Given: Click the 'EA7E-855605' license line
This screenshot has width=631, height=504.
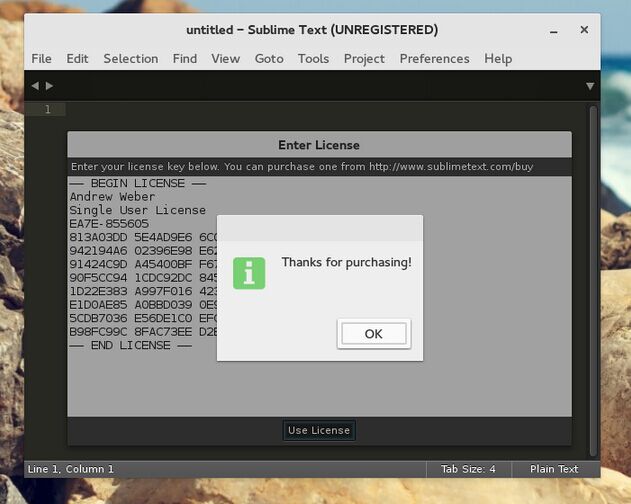Looking at the screenshot, I should pos(109,224).
